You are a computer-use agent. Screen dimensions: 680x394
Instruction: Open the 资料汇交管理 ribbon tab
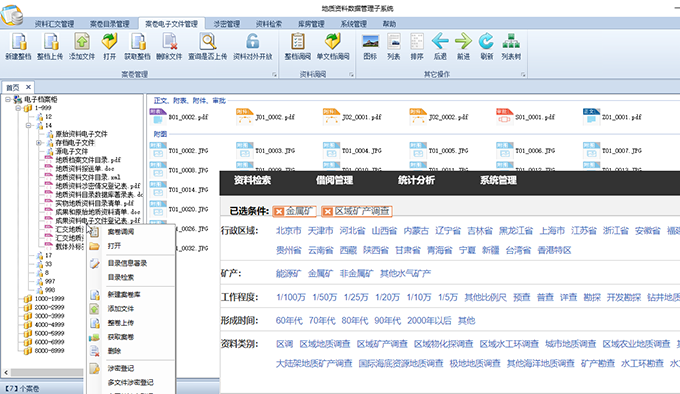[54, 24]
